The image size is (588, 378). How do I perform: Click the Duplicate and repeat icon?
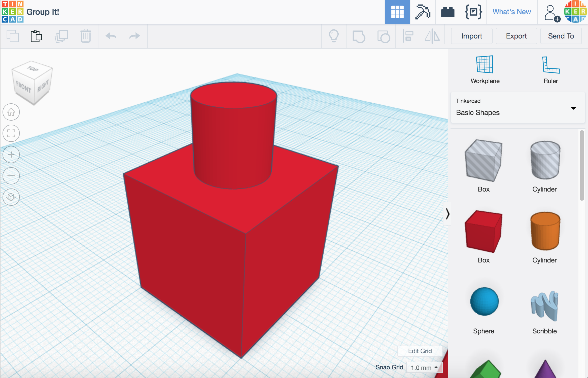[61, 36]
